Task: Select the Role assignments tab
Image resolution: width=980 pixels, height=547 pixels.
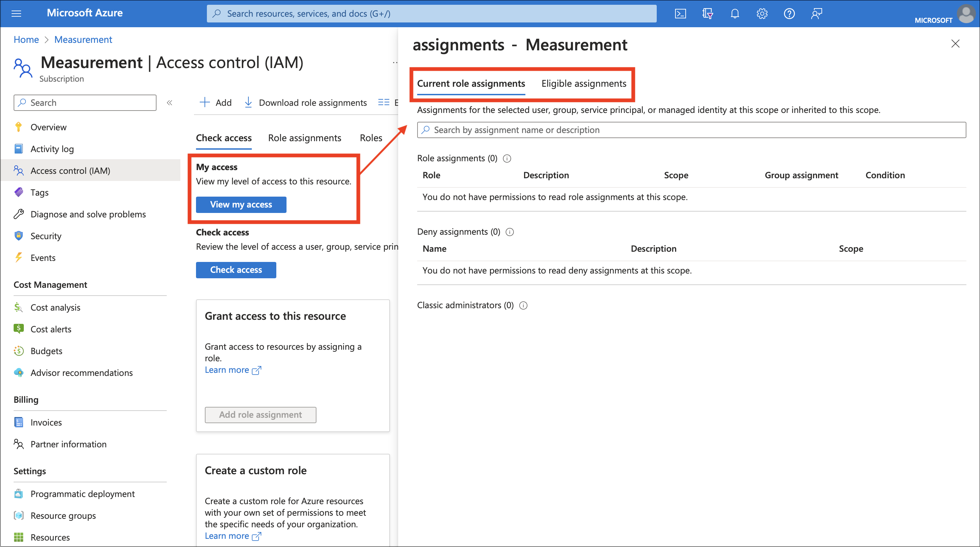Action: [x=304, y=138]
